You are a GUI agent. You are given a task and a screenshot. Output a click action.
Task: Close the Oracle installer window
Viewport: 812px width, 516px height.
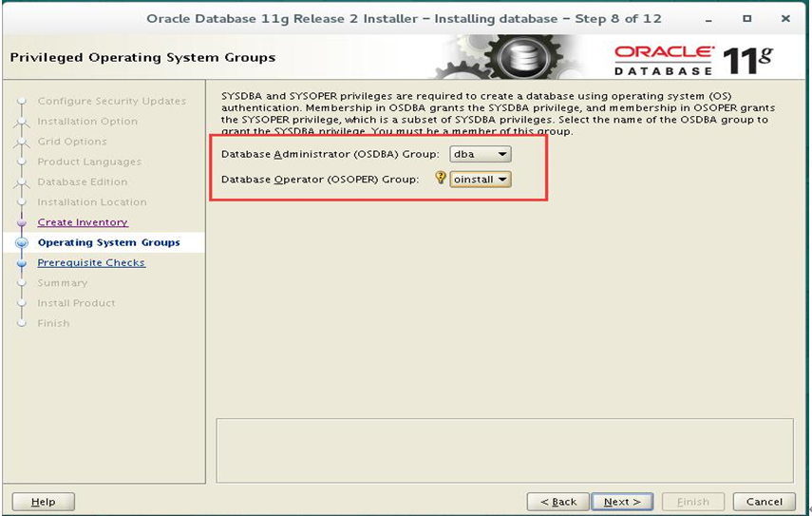(x=785, y=18)
